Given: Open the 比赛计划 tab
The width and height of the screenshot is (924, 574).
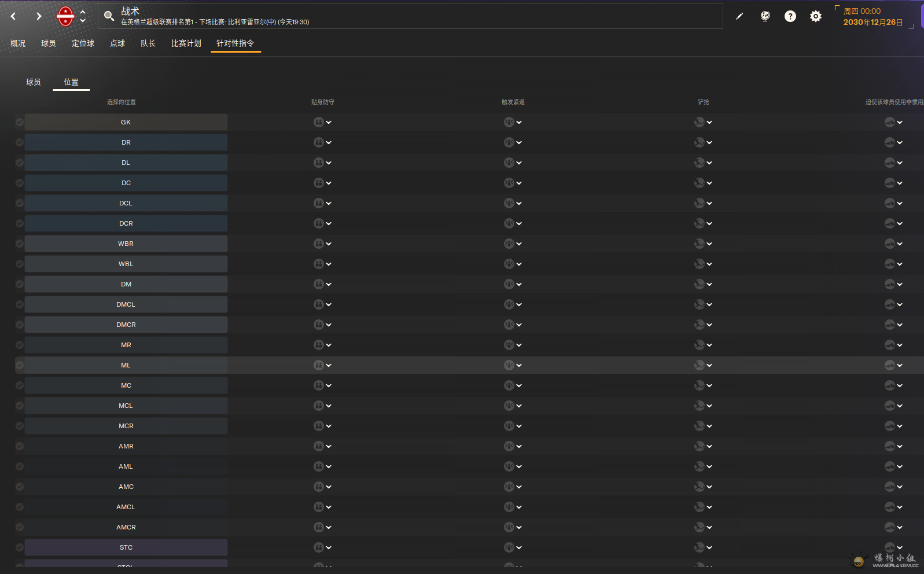Looking at the screenshot, I should coord(186,43).
